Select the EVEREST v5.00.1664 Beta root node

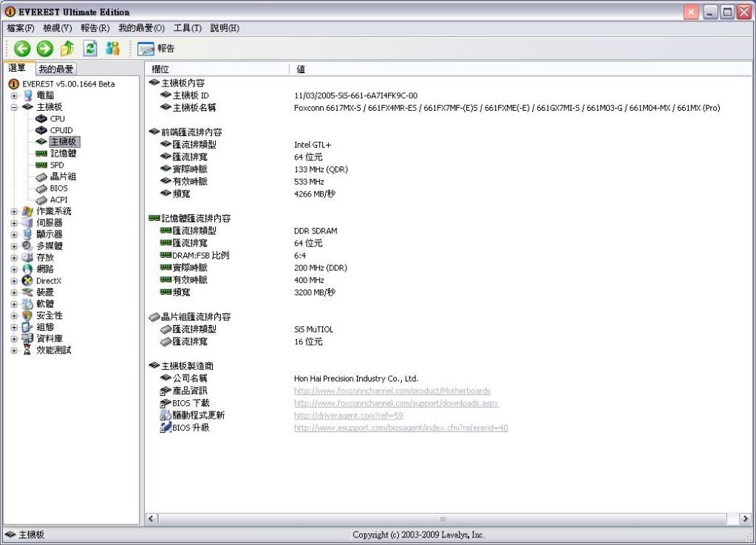(69, 84)
